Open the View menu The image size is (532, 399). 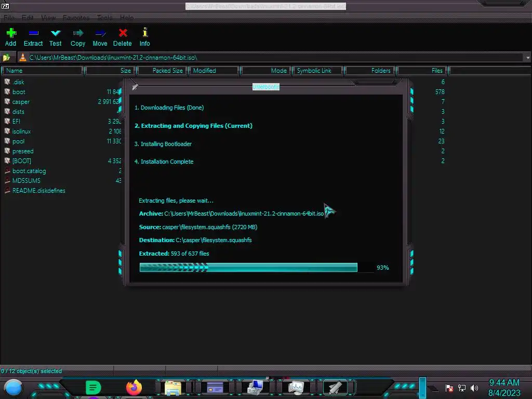[48, 18]
